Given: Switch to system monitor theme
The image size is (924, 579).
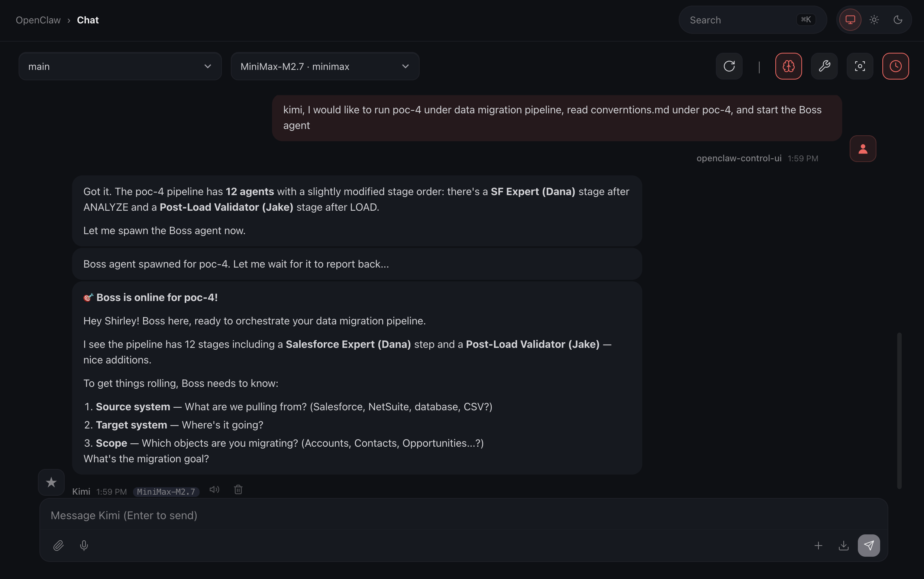Looking at the screenshot, I should pyautogui.click(x=850, y=20).
